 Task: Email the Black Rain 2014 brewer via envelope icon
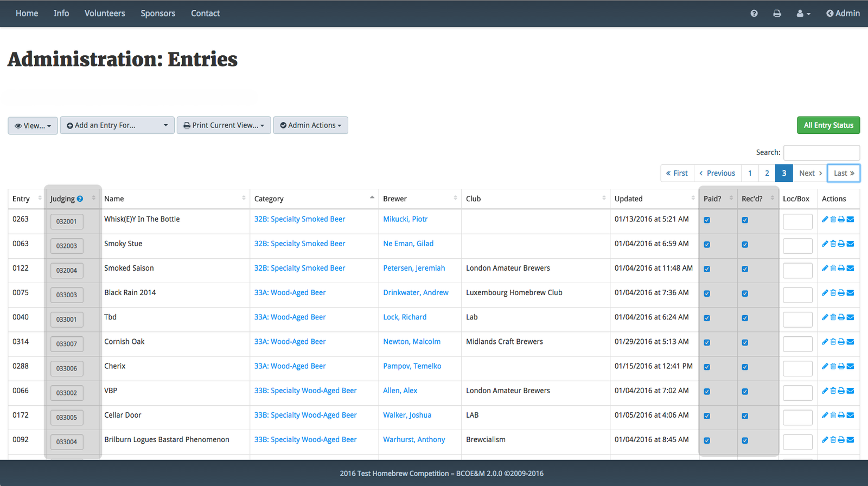850,293
